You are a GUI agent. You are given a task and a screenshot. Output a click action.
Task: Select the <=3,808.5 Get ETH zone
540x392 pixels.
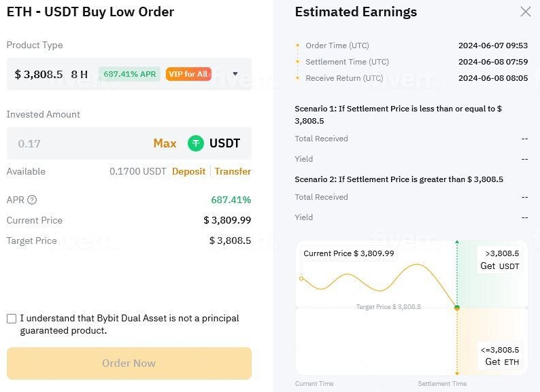[x=501, y=355]
